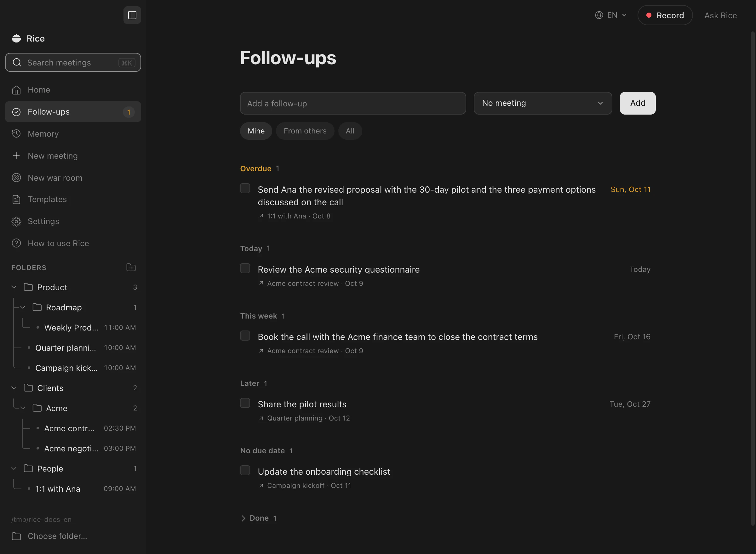Click the Memory clock icon
756x554 pixels.
coord(16,134)
